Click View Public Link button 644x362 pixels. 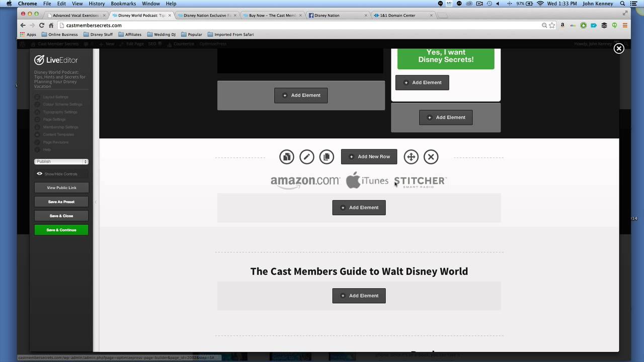pos(61,188)
